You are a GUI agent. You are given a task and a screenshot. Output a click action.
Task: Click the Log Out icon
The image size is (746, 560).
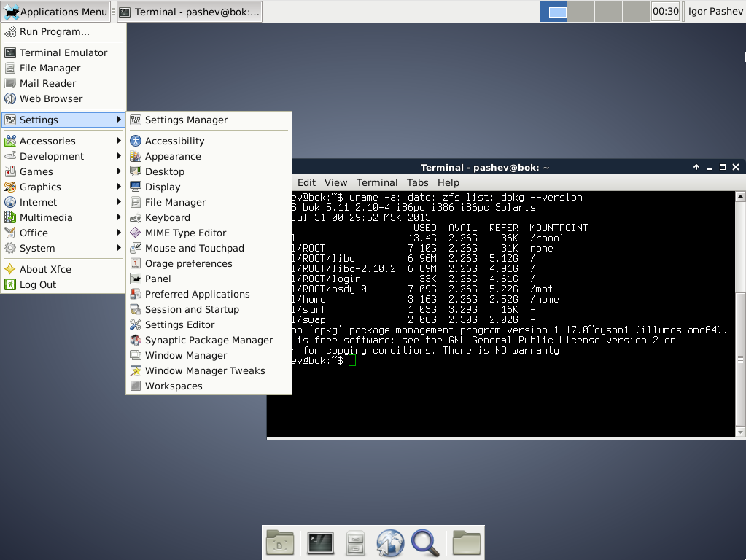[10, 284]
